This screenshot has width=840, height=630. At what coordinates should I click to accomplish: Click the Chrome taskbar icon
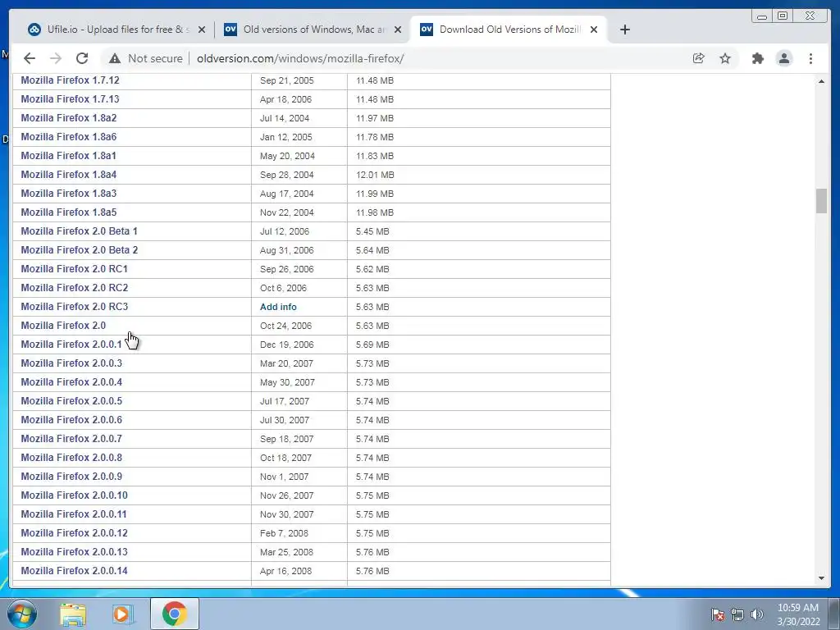[x=175, y=614]
